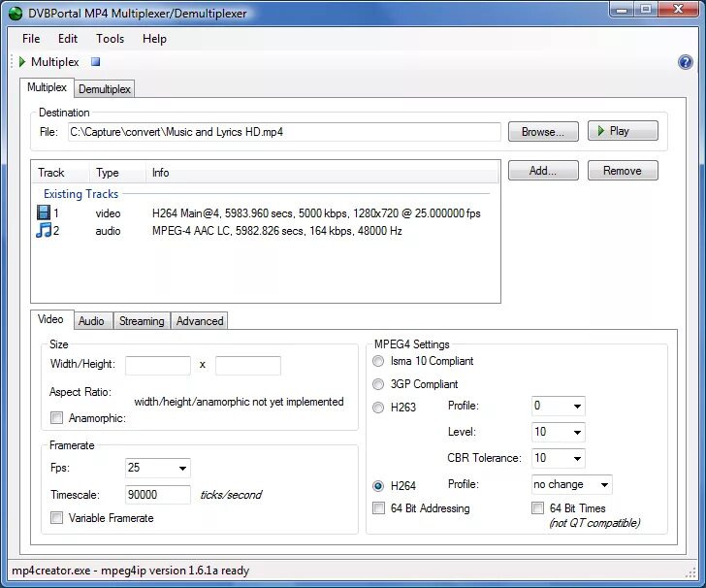The height and width of the screenshot is (588, 706).
Task: Select the video row 'H264 Main@4' info text
Action: [x=316, y=213]
